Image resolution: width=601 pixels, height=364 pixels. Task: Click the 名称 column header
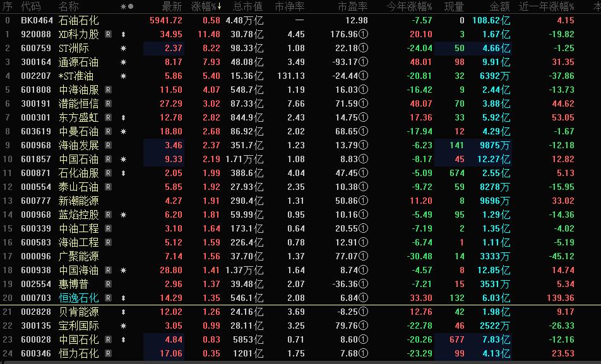(x=69, y=6)
